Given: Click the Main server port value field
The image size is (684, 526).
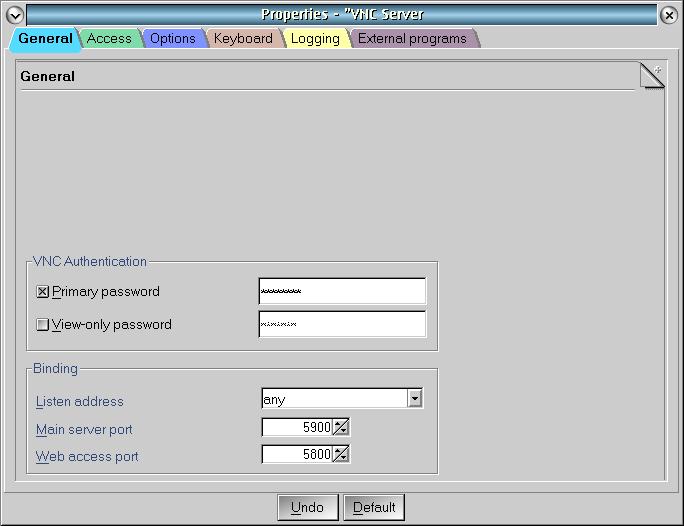Looking at the screenshot, I should point(297,427).
